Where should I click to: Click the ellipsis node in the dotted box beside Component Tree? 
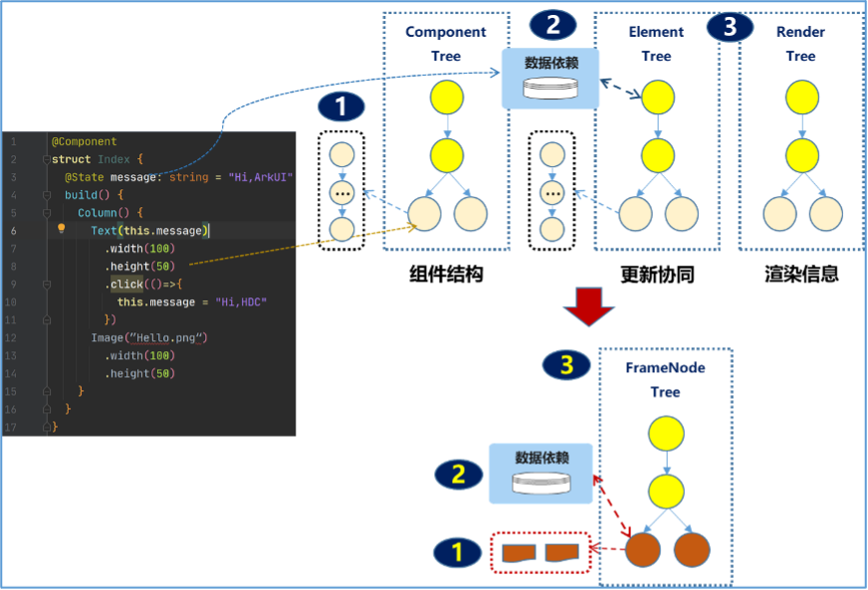342,193
